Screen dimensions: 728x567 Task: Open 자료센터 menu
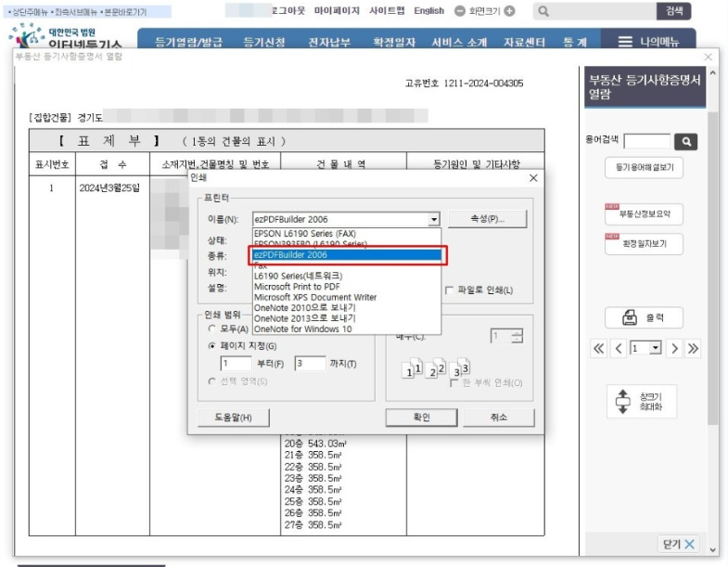pos(525,43)
